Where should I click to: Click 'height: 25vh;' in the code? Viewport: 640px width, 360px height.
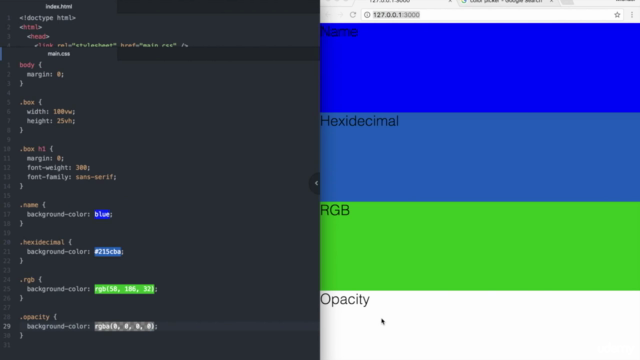tap(51, 121)
